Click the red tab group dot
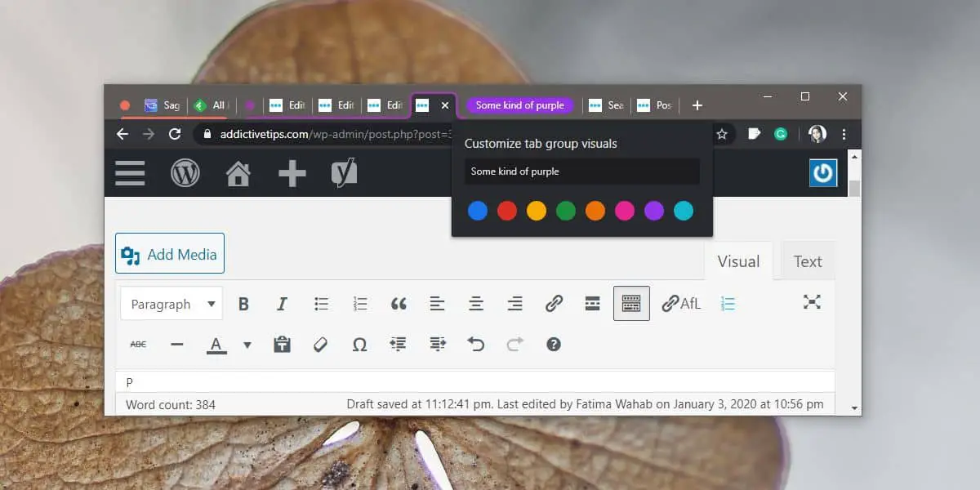The height and width of the screenshot is (490, 980). [125, 105]
